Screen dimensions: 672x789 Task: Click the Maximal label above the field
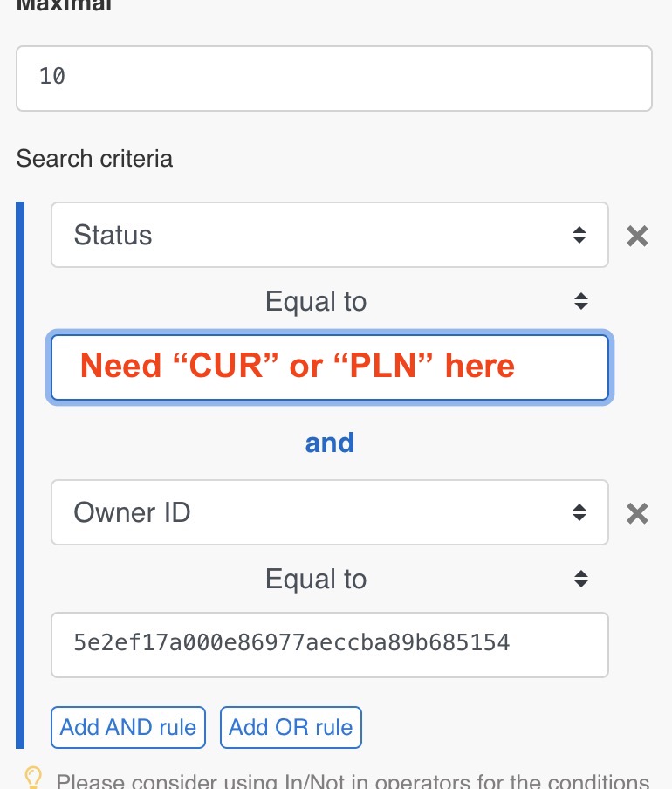pyautogui.click(x=65, y=5)
